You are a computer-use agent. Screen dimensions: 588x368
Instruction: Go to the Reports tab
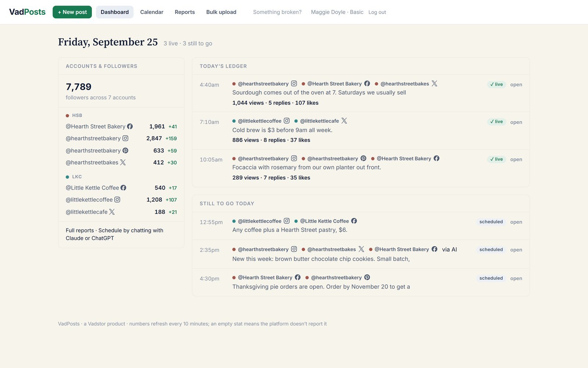click(185, 12)
